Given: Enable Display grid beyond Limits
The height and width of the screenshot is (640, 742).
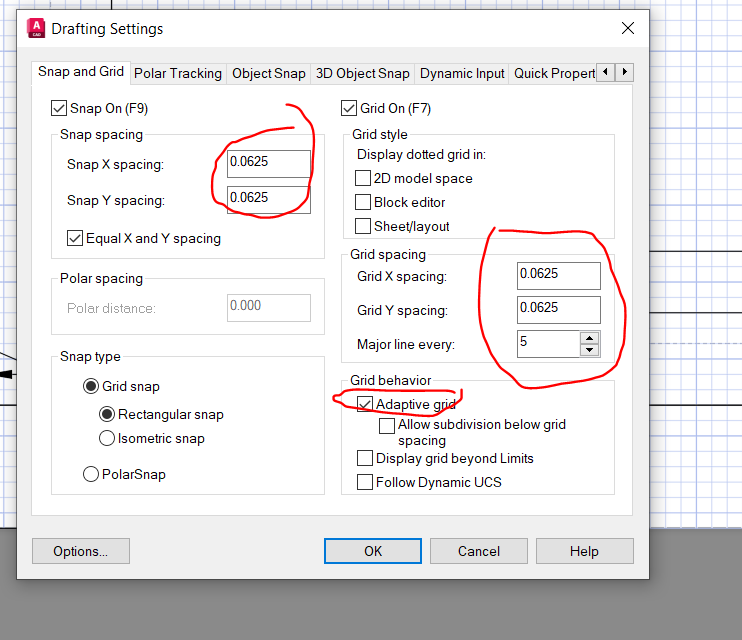Looking at the screenshot, I should [x=365, y=458].
